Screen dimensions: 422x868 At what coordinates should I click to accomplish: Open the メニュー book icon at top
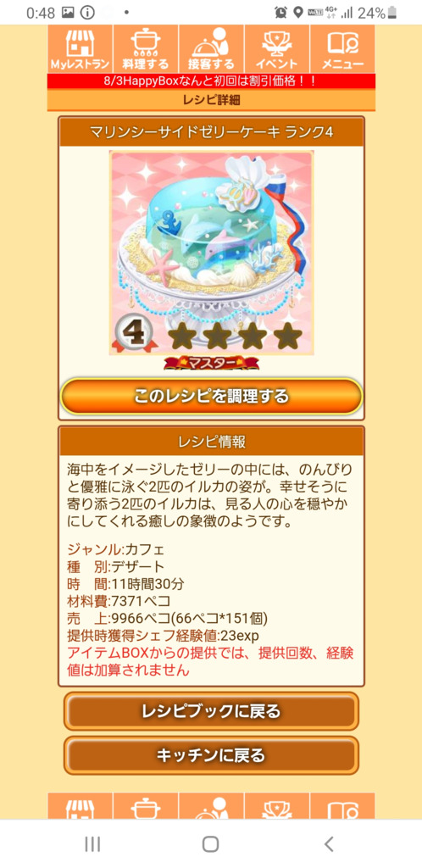click(342, 49)
